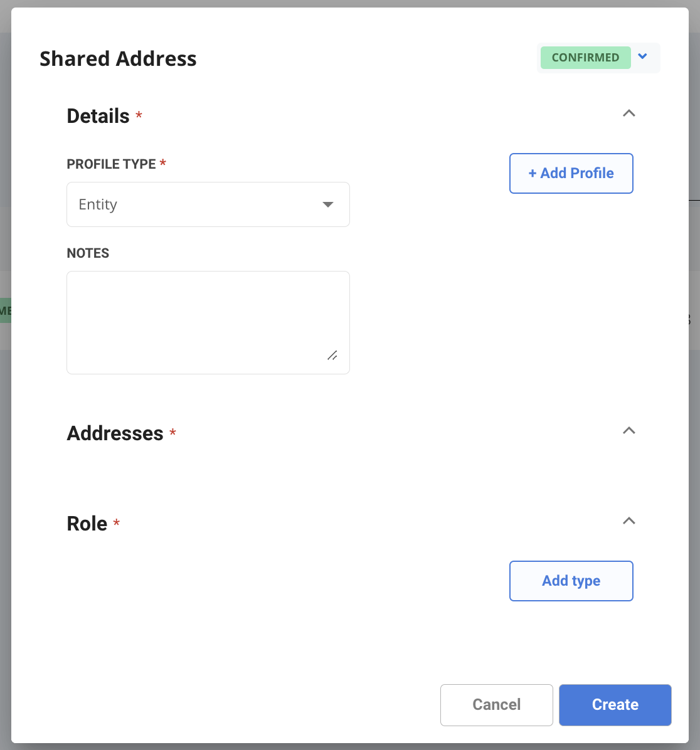Focus the Notes text area
Image resolution: width=700 pixels, height=750 pixels.
click(x=208, y=322)
